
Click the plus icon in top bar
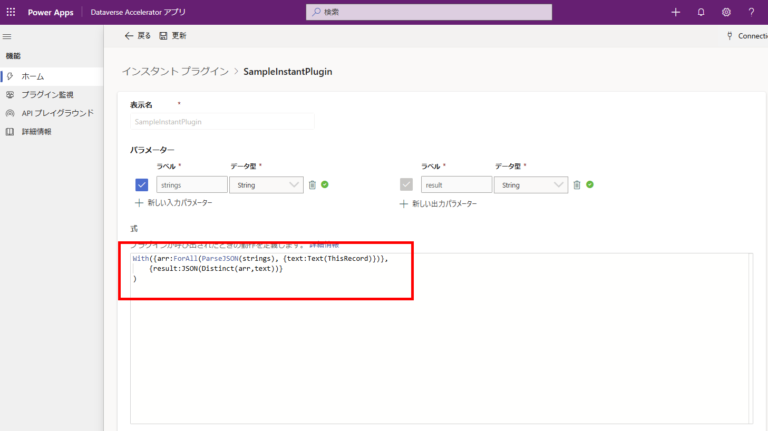click(x=675, y=12)
